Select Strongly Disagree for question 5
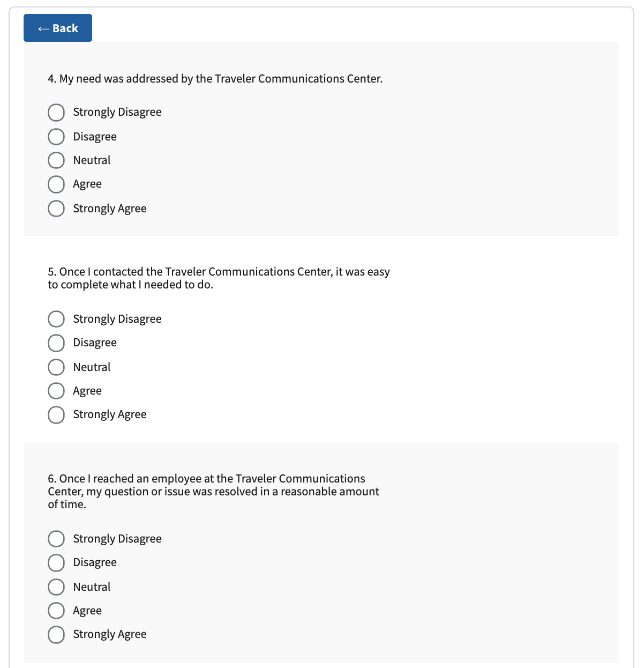The image size is (644, 668). pyautogui.click(x=56, y=319)
